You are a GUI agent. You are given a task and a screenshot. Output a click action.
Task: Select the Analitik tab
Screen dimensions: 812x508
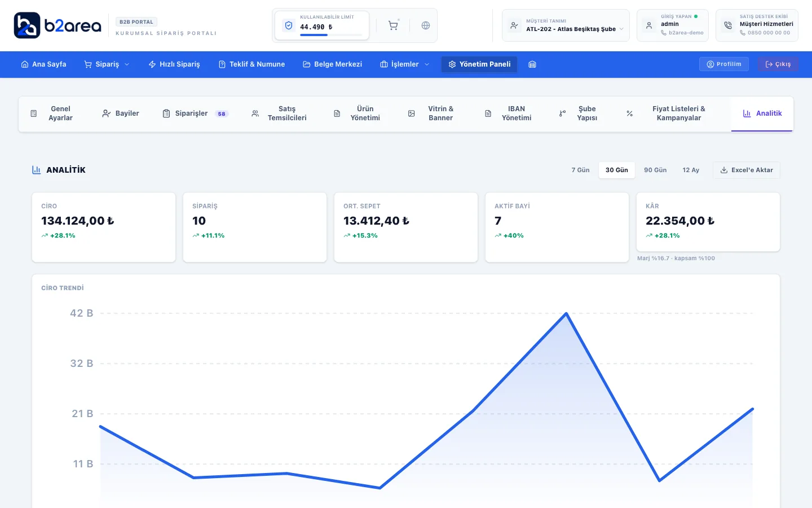762,113
